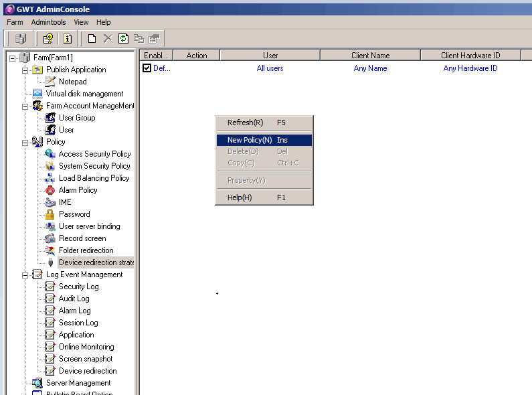This screenshot has width=532, height=395.
Task: Click the Any Hardware ID entry
Action: point(470,68)
